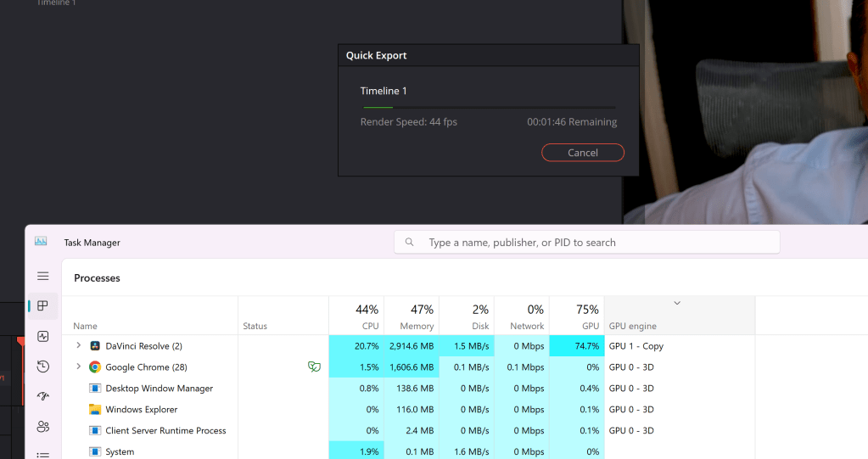
Task: Open the Users icon in sidebar
Action: point(42,426)
